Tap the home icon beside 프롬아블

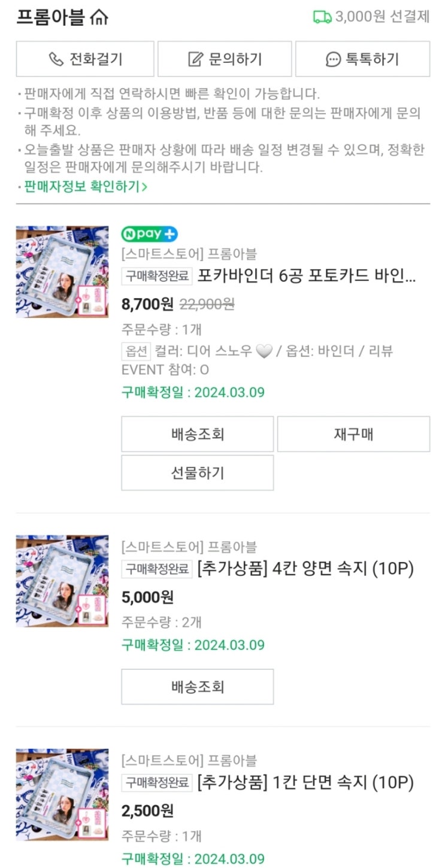(x=99, y=18)
